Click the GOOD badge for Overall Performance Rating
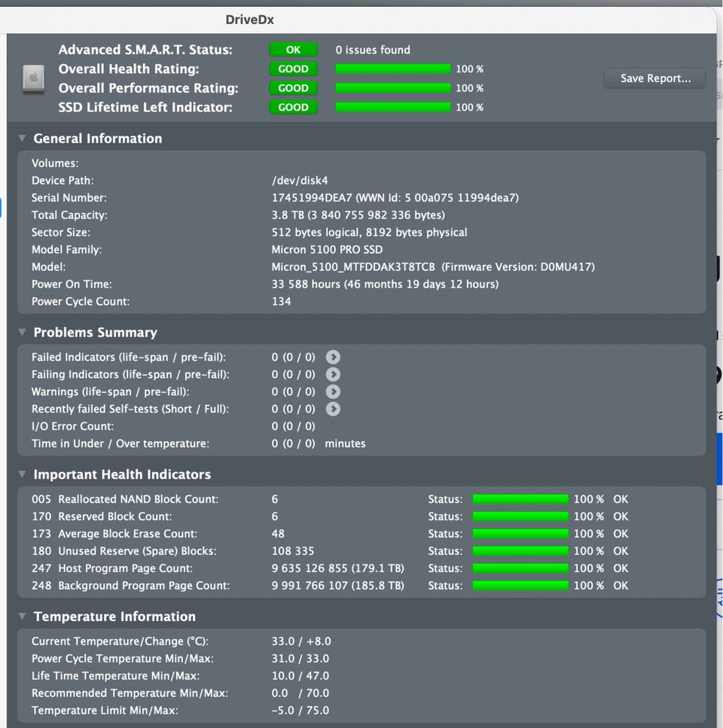This screenshot has height=728, width=723. 294,88
